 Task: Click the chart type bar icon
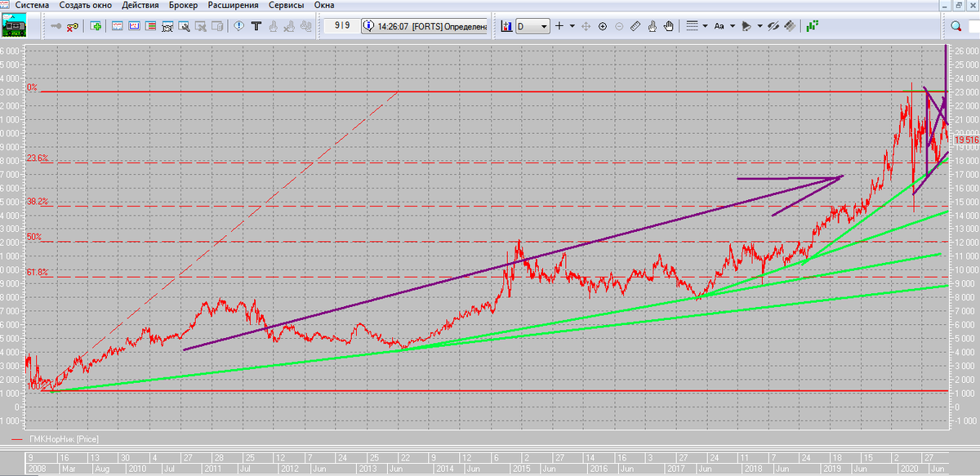pyautogui.click(x=506, y=26)
